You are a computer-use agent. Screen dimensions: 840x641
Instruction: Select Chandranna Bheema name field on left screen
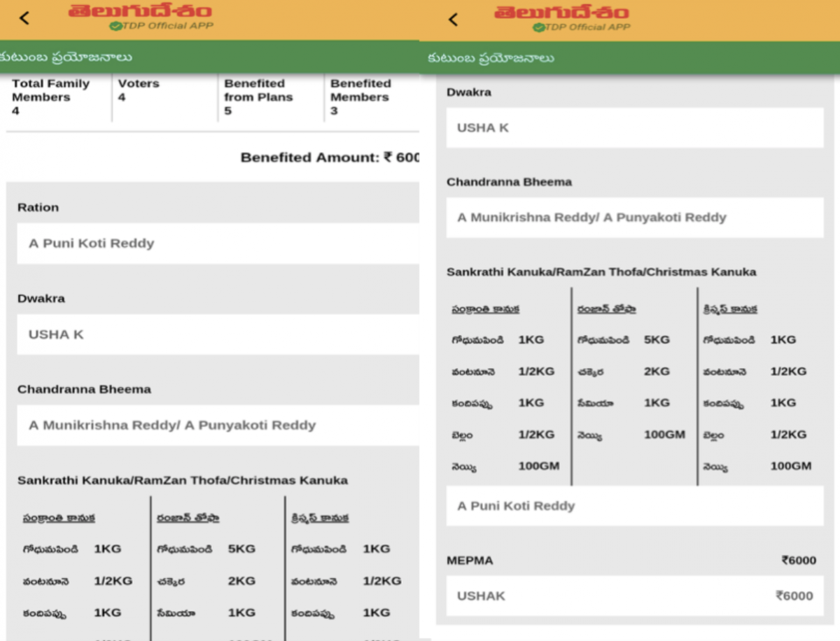(217, 425)
